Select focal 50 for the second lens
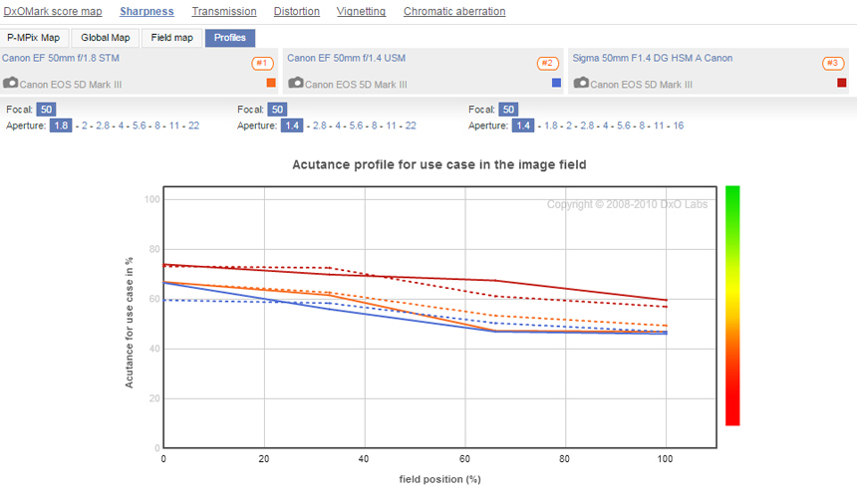The width and height of the screenshot is (857, 504). (x=278, y=110)
